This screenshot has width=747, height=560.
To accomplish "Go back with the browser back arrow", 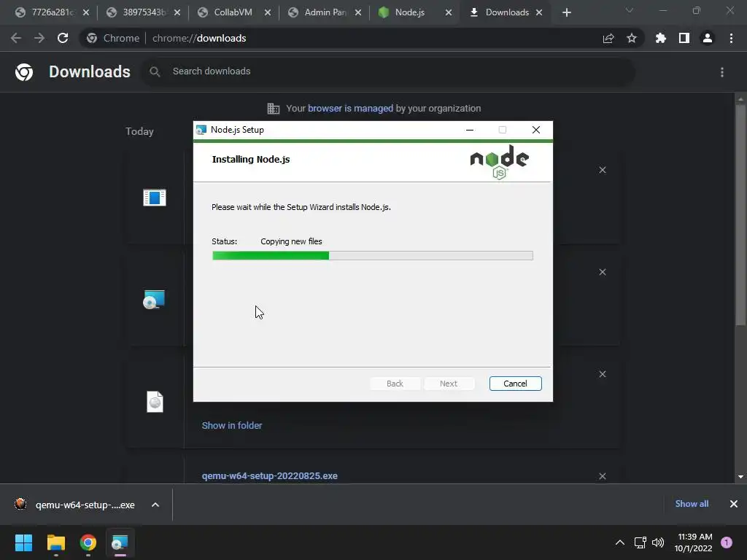I will pos(16,38).
